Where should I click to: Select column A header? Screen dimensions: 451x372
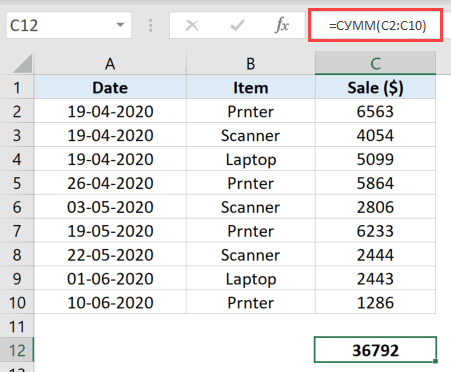pos(110,63)
